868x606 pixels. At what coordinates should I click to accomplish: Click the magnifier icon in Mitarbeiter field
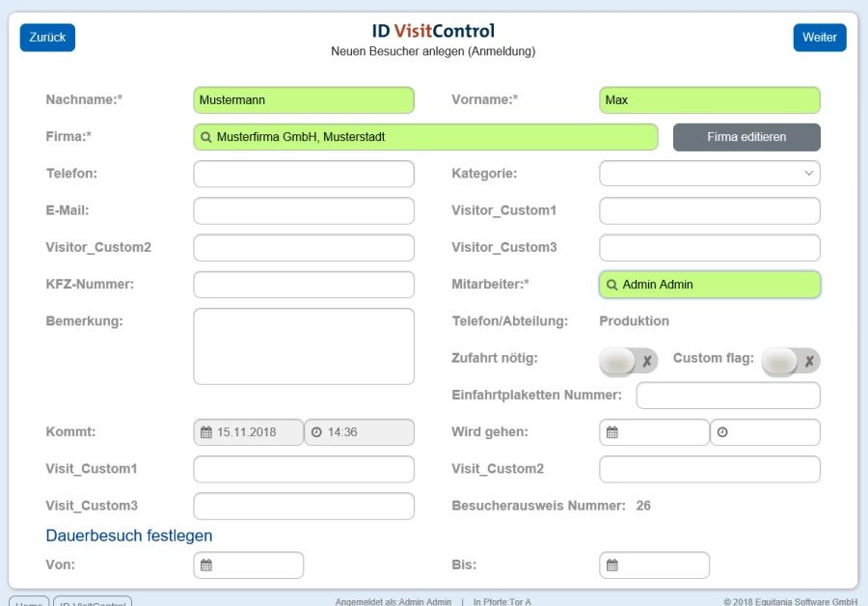click(611, 285)
